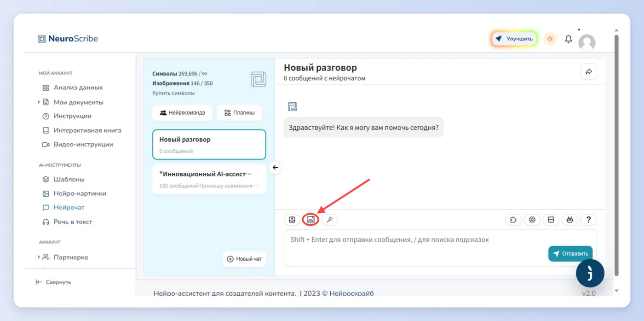This screenshot has width=644, height=321.
Task: Open the notifications bell
Action: click(569, 39)
